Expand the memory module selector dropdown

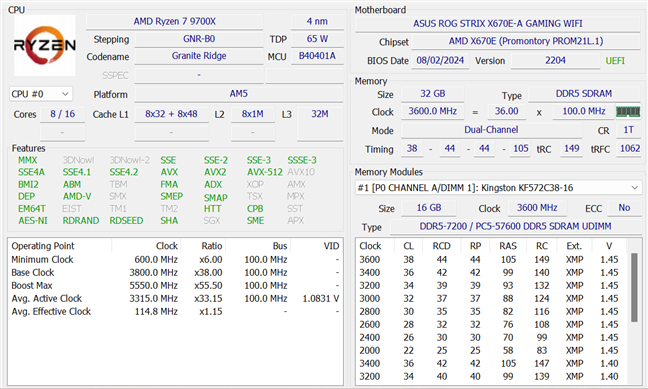498,188
